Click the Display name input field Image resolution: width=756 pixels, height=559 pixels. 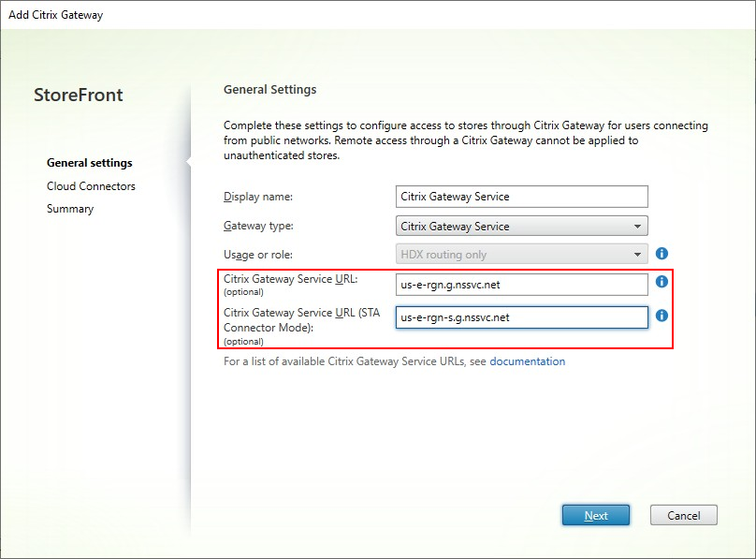click(521, 196)
